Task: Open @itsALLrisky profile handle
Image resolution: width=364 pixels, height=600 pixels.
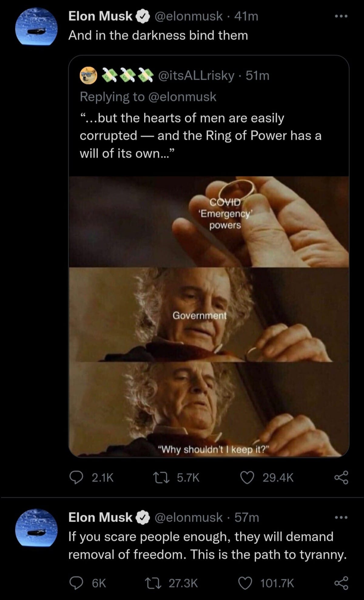Action: coord(196,76)
